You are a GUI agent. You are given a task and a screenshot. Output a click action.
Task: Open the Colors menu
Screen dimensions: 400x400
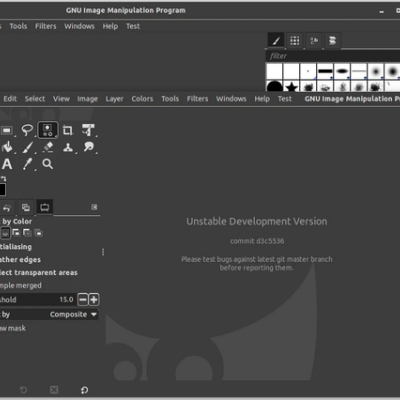[x=142, y=99]
